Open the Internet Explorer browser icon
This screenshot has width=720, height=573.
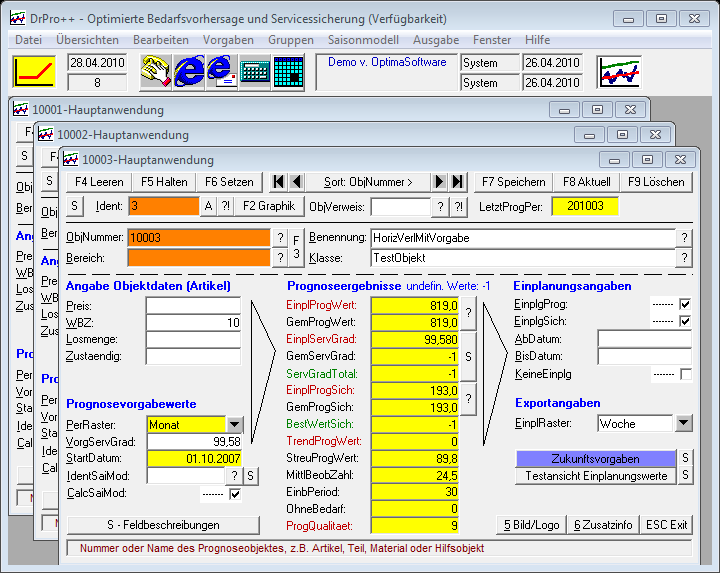click(189, 72)
